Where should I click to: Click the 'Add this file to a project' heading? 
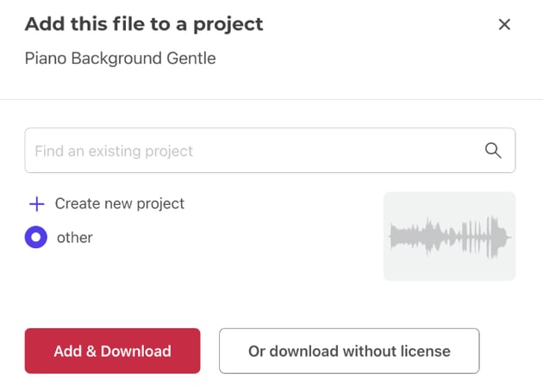pyautogui.click(x=144, y=24)
